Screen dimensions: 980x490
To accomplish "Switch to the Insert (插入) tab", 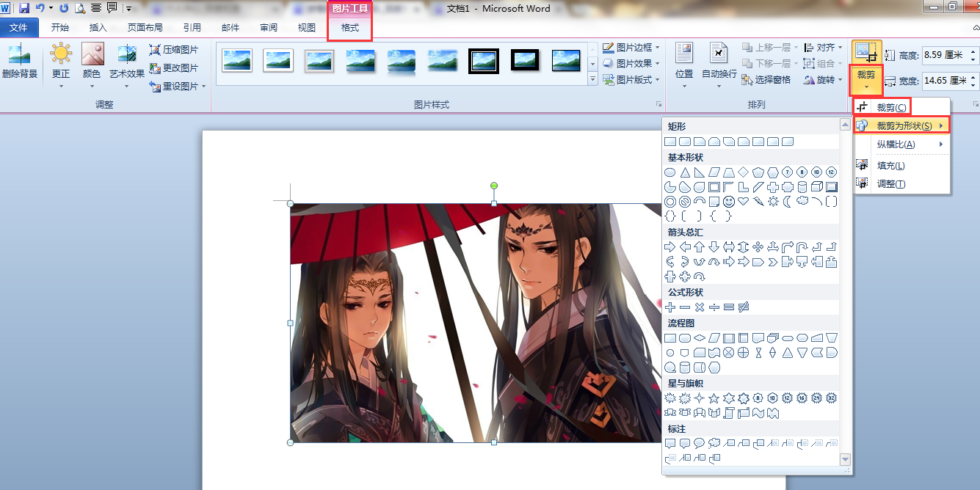I will [98, 28].
